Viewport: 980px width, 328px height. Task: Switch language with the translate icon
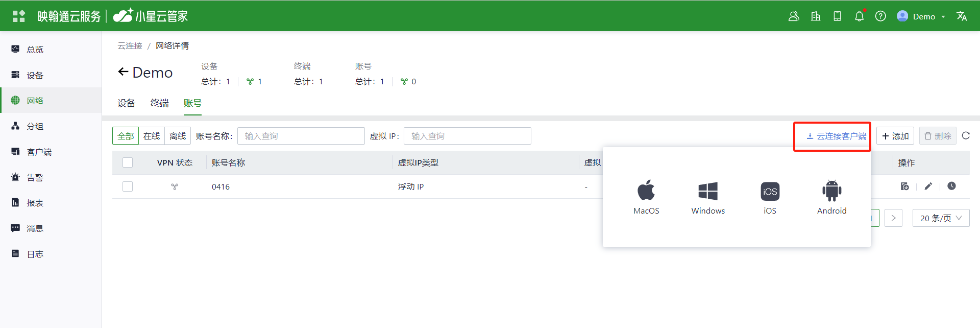[x=962, y=16]
